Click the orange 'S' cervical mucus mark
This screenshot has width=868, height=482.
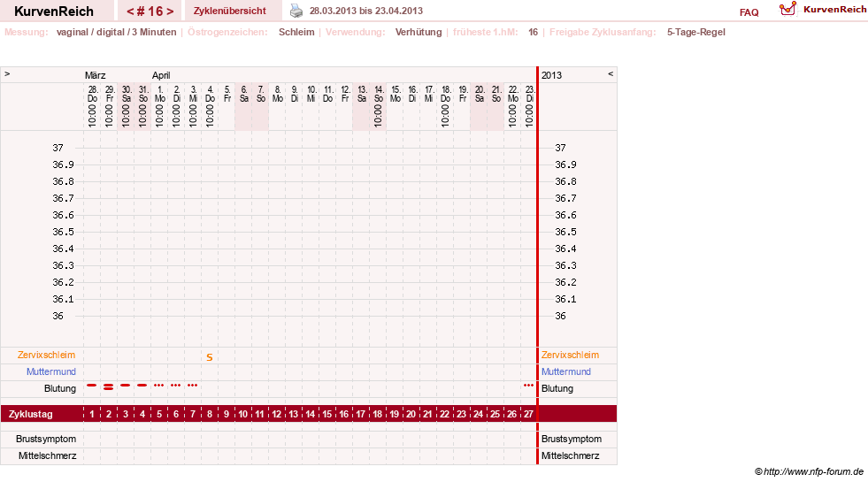(209, 357)
